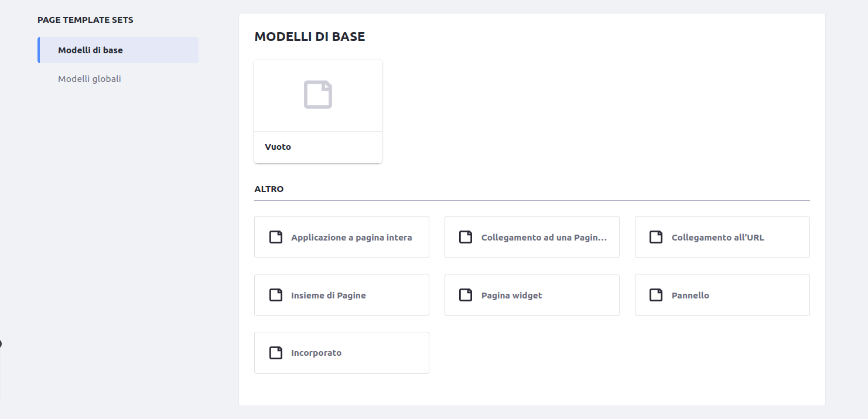Choose the Incorporato template
This screenshot has height=419, width=868.
(x=341, y=352)
